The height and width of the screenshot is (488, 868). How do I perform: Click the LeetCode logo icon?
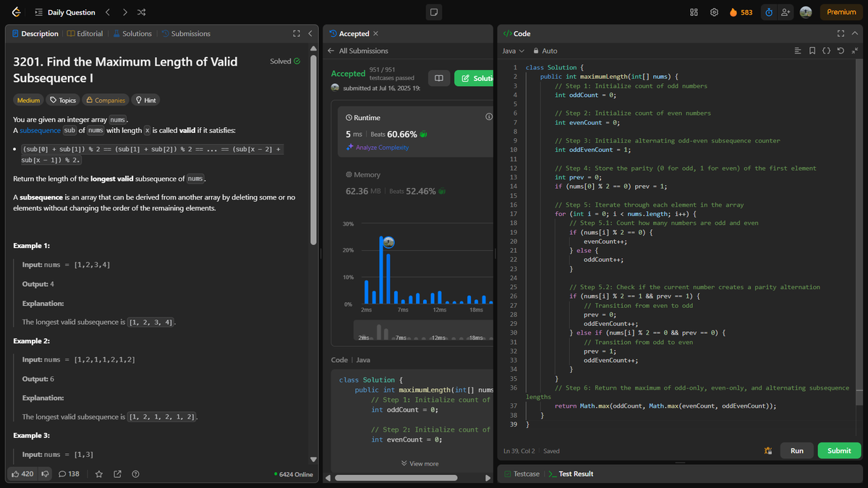(x=17, y=12)
